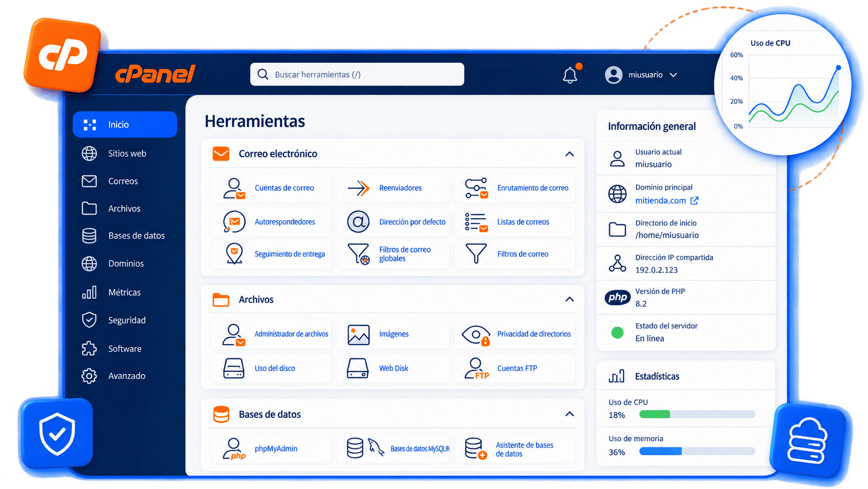Open Métricas in the sidebar
Image resolution: width=868 pixels, height=489 pixels.
pyautogui.click(x=125, y=293)
